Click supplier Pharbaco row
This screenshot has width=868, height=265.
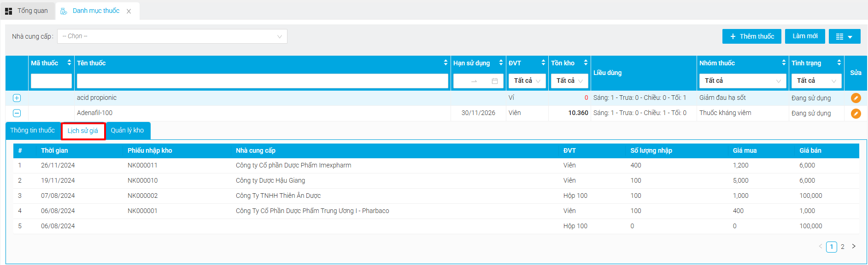point(312,211)
